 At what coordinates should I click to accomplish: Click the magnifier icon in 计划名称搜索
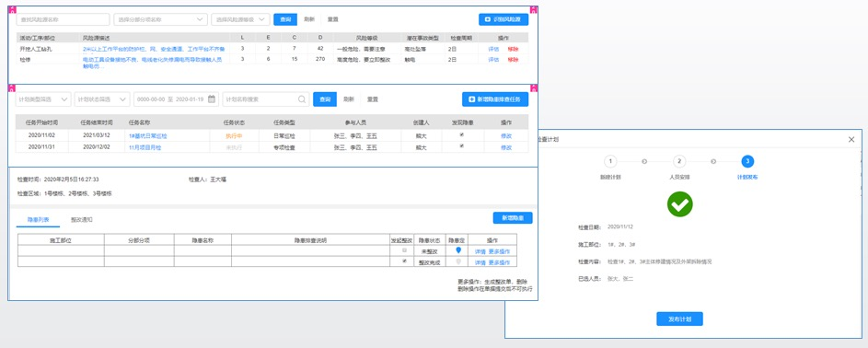tap(302, 99)
